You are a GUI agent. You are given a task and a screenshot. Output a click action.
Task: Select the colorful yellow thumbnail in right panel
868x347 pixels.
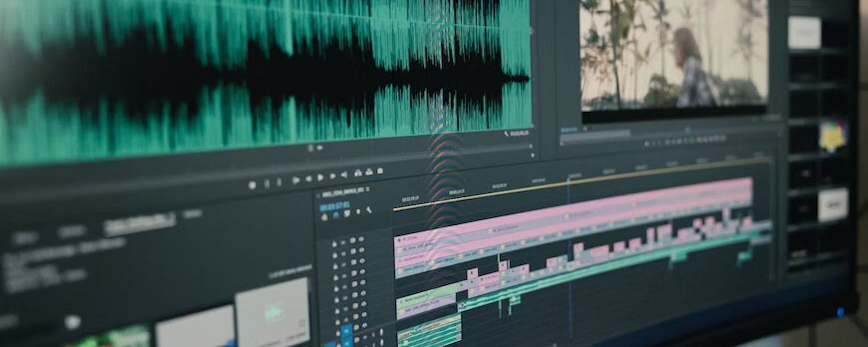coord(832,135)
